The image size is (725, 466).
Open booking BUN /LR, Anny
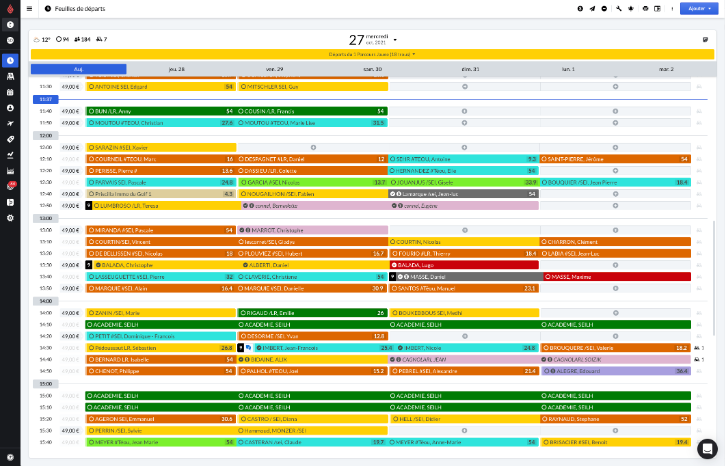[161, 111]
